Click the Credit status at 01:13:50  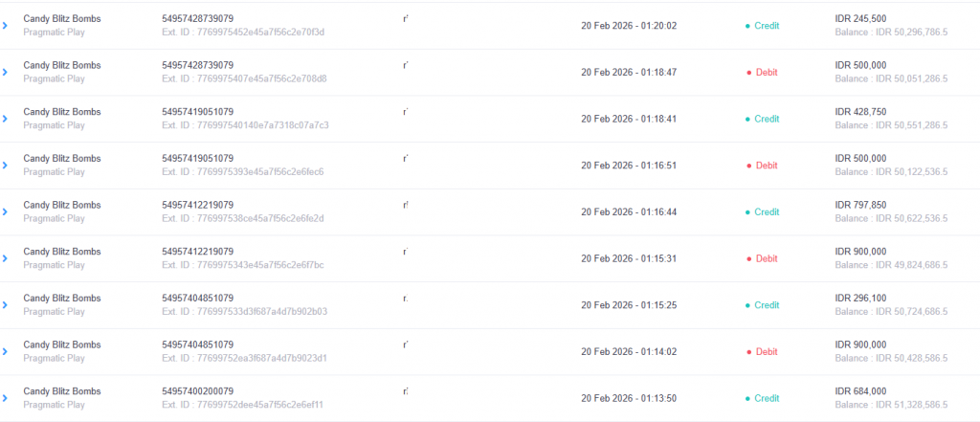[766, 398]
